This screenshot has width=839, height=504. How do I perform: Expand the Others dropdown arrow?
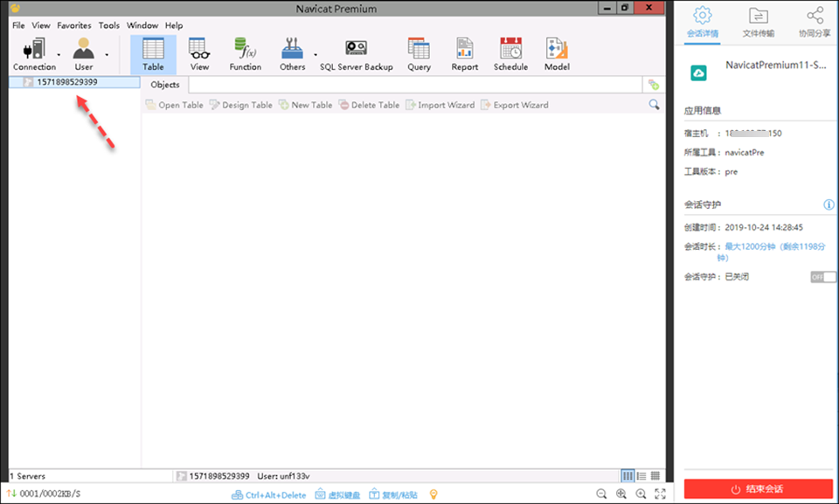pos(312,53)
